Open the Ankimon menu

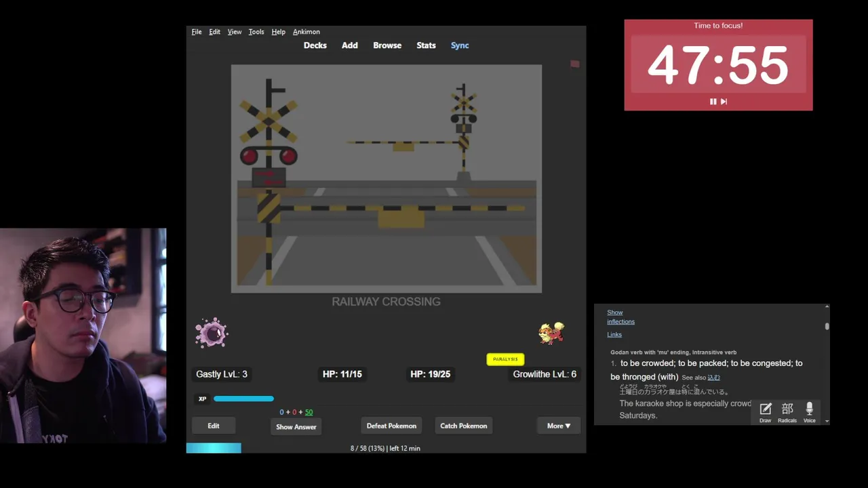[x=307, y=32]
